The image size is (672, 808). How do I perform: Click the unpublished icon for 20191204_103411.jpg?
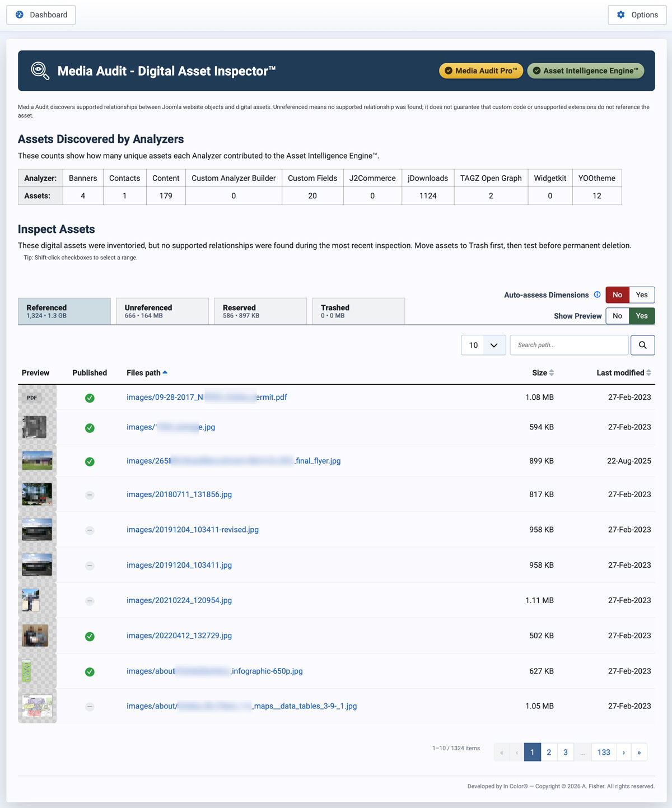(x=90, y=566)
